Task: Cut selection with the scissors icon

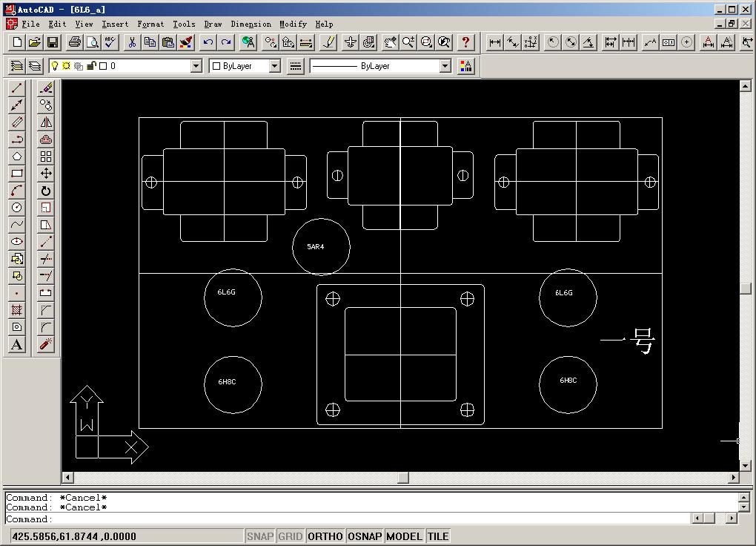Action: point(132,42)
